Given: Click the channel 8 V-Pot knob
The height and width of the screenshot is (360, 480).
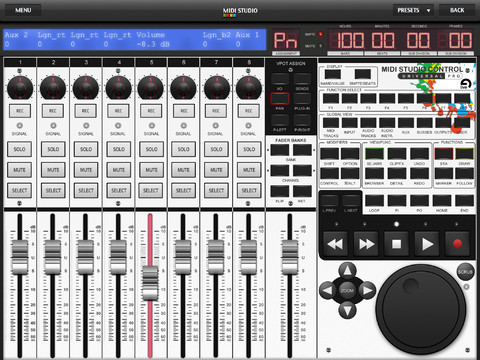Looking at the screenshot, I should [x=249, y=88].
